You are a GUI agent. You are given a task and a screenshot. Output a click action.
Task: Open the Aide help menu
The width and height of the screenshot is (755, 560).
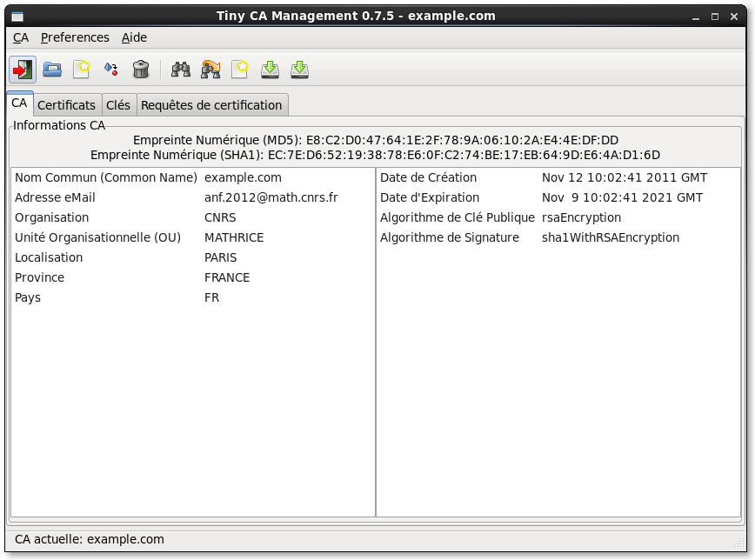134,37
